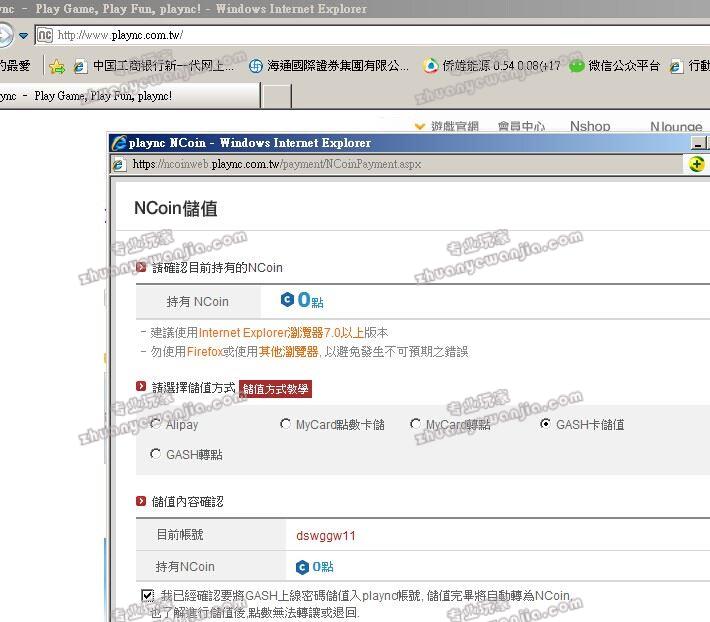Click the 侨雄能源 colorful bookmark icon
710x622 pixels.
coord(431,67)
